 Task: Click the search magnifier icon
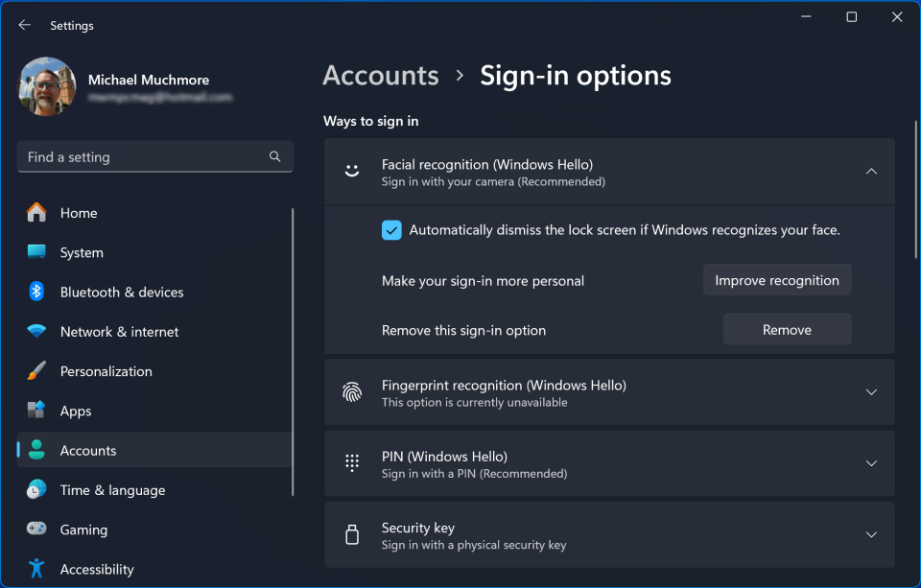275,156
